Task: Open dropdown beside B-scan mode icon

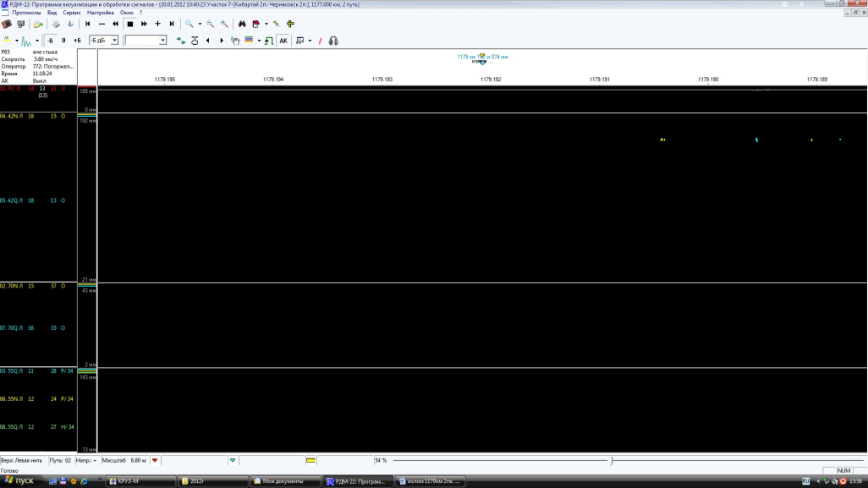Action: tap(17, 41)
